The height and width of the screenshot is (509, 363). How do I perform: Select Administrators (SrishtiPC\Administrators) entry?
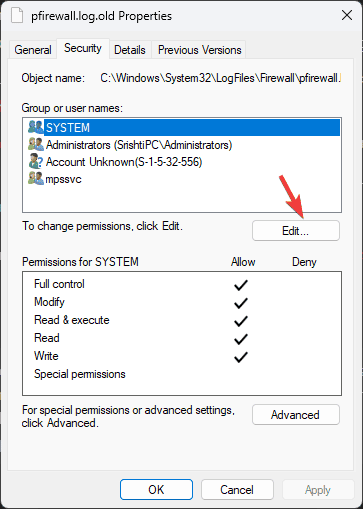(139, 145)
